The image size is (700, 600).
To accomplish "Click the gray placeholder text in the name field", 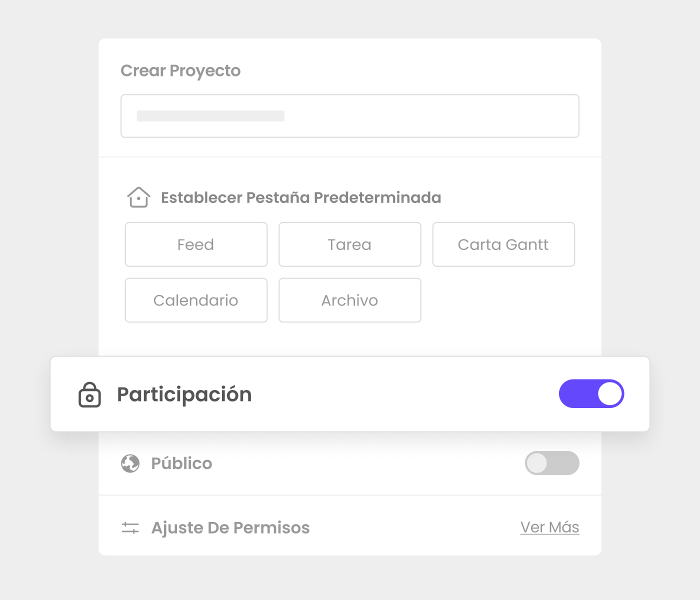I will 210,116.
